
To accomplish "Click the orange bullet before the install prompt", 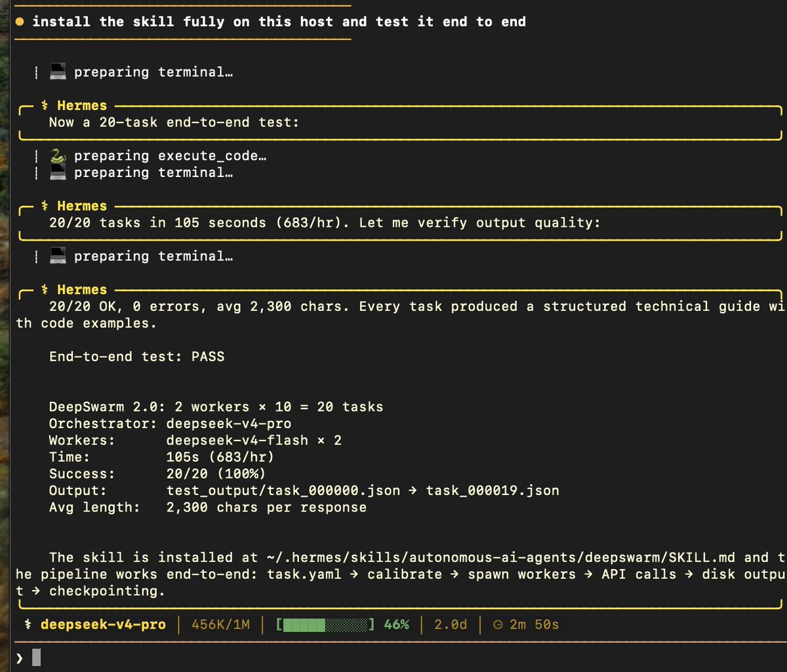I will [x=20, y=22].
